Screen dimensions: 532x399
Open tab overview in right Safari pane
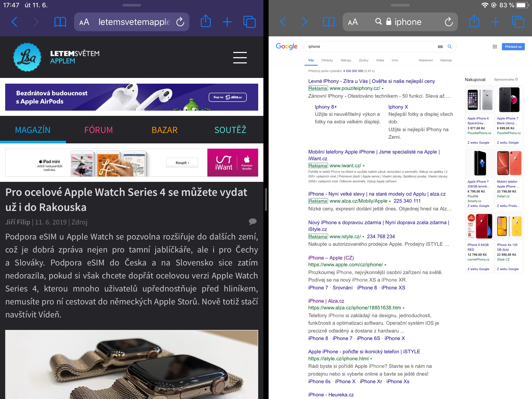518,22
